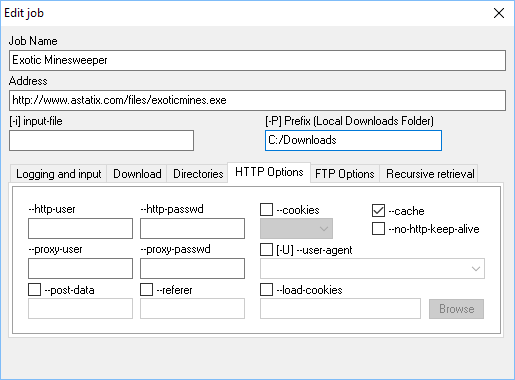515x380 pixels.
Task: Expand the --cookies dropdown list
Action: tap(296, 228)
